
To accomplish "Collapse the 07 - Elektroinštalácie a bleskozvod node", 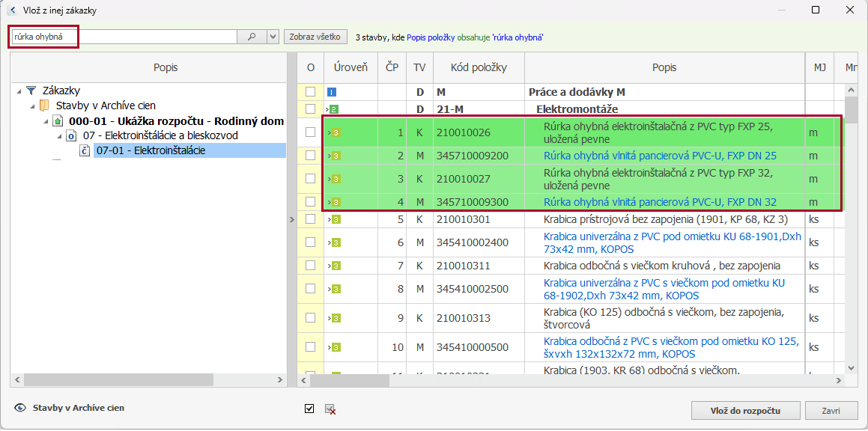I will click(60, 136).
